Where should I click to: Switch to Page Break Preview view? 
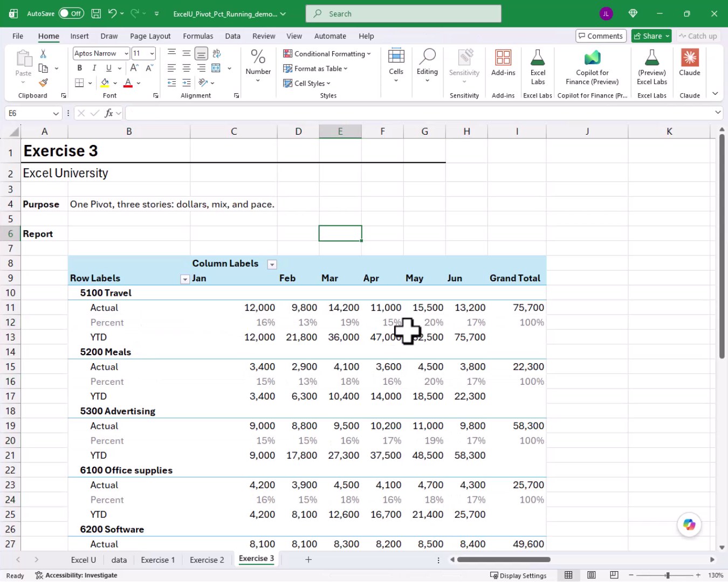click(x=614, y=575)
